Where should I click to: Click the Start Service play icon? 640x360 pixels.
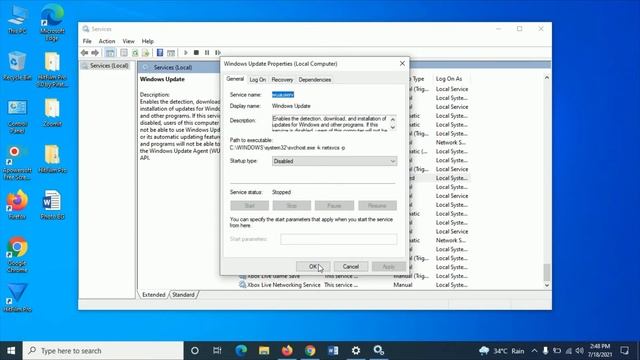pos(186,53)
